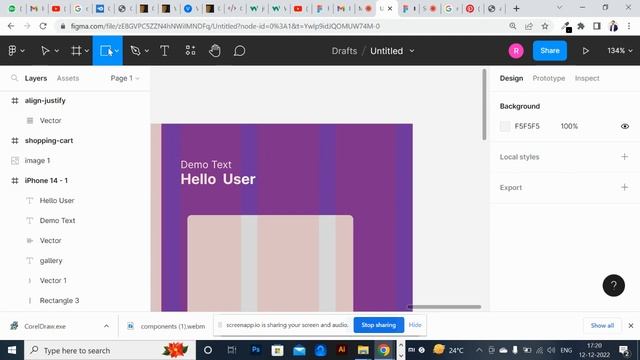Search layers with magnifier icon

15,78
